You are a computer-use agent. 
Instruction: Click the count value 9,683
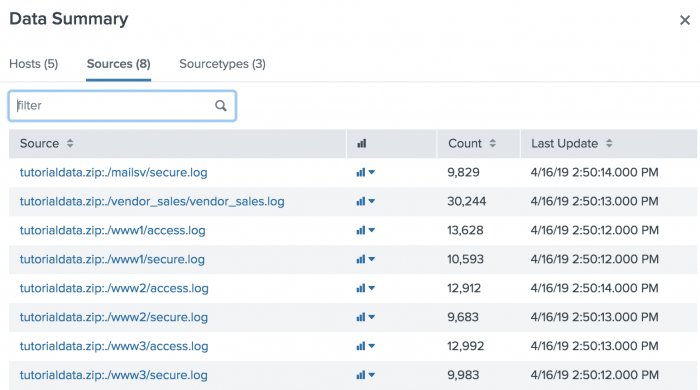coord(463,317)
